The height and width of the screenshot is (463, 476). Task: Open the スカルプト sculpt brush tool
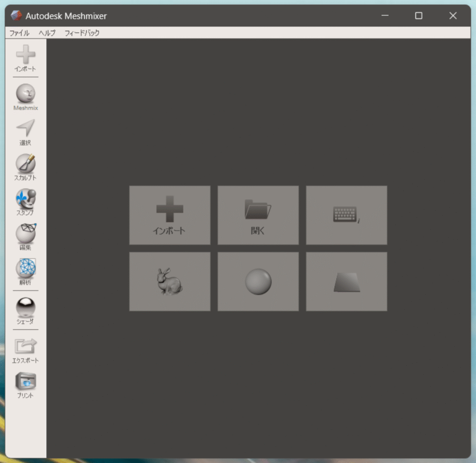click(26, 168)
